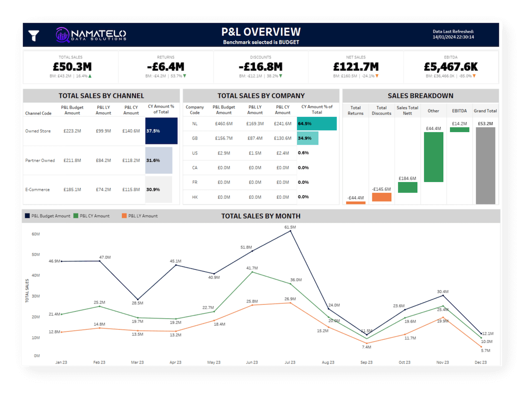Select the Partner Owned row label

(x=40, y=161)
